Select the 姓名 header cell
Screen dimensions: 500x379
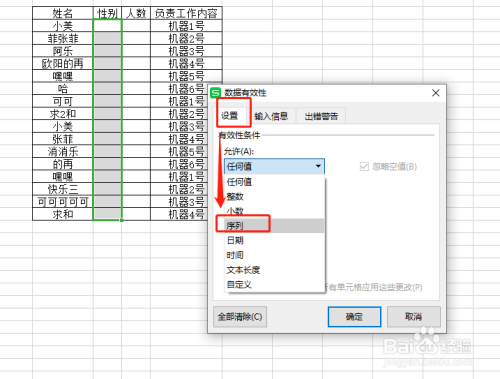point(63,13)
